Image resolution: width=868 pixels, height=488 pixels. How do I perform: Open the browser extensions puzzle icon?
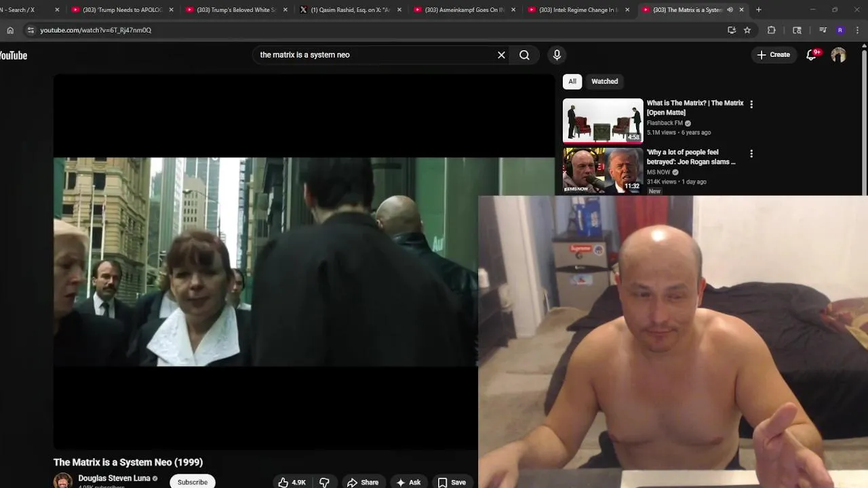[771, 30]
